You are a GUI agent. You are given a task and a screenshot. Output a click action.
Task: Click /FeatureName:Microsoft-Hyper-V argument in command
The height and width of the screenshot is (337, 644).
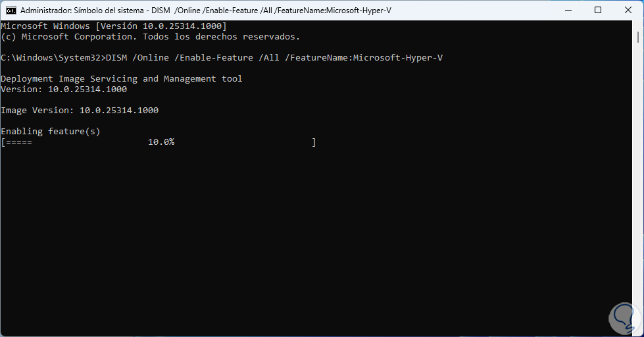click(364, 58)
